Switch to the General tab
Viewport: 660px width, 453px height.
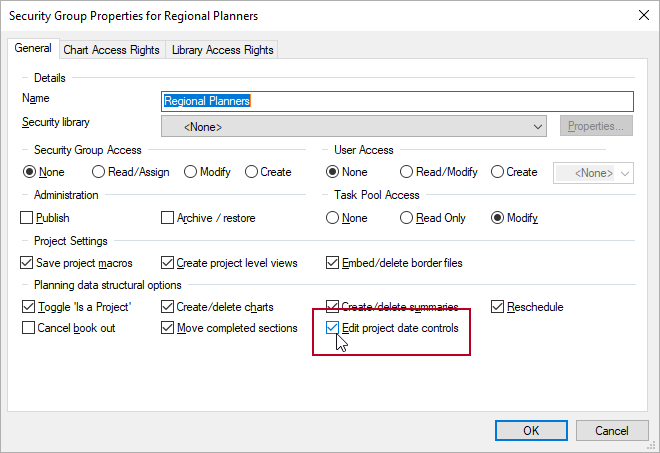(33, 48)
